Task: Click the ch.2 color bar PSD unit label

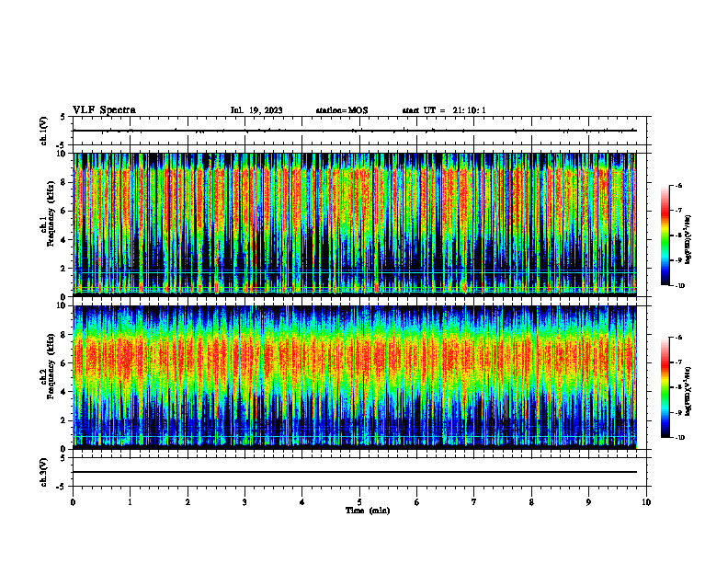Action: 688,392
